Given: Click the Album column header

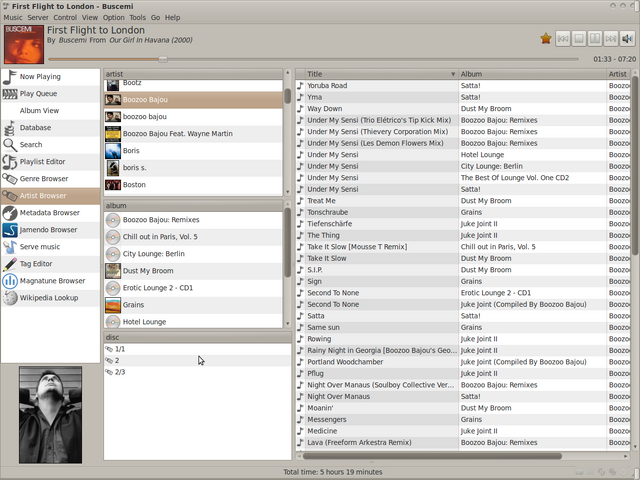Looking at the screenshot, I should click(x=532, y=74).
